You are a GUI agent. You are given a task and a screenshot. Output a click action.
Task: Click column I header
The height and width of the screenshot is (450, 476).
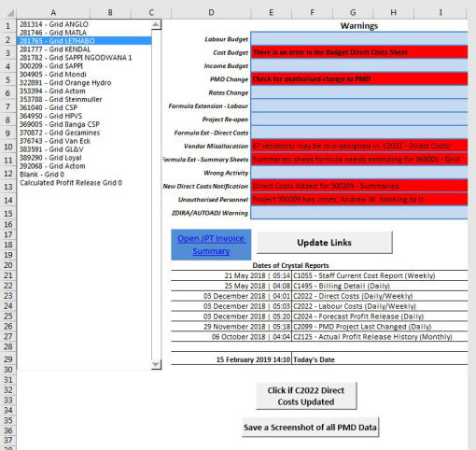(441, 13)
